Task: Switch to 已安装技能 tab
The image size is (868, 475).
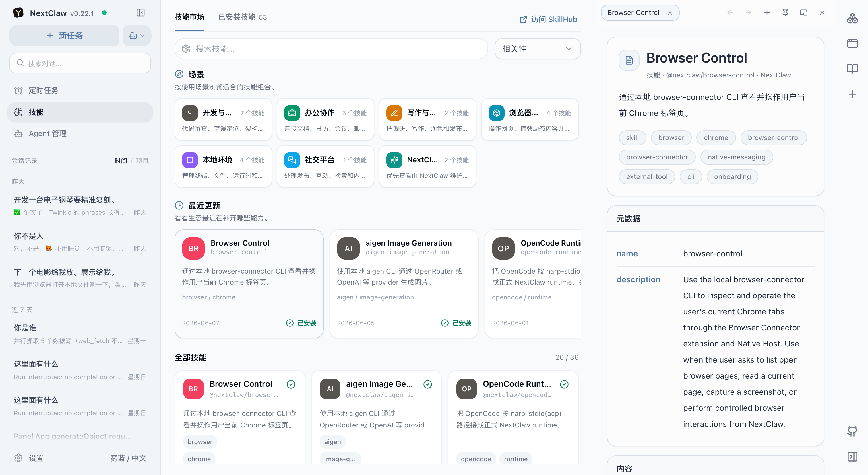Action: 242,17
